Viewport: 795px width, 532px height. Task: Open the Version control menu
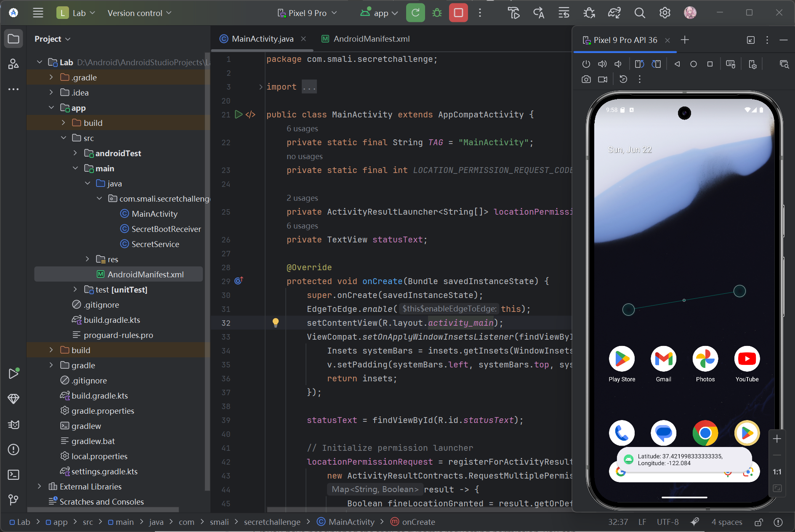(x=139, y=13)
